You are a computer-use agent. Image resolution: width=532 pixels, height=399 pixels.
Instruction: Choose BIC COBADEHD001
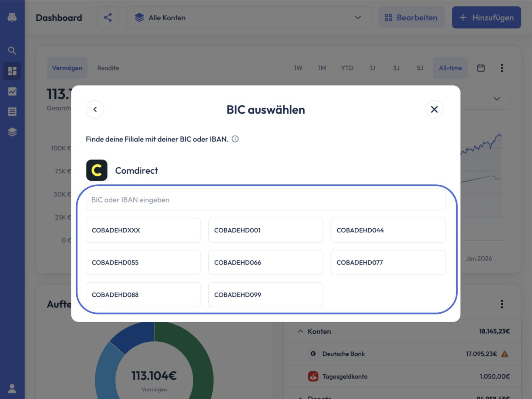tap(266, 230)
